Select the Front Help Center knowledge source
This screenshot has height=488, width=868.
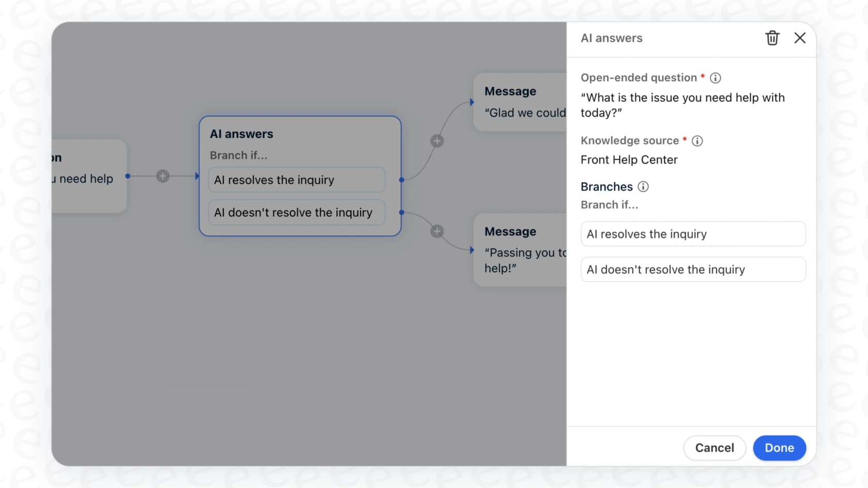click(629, 160)
